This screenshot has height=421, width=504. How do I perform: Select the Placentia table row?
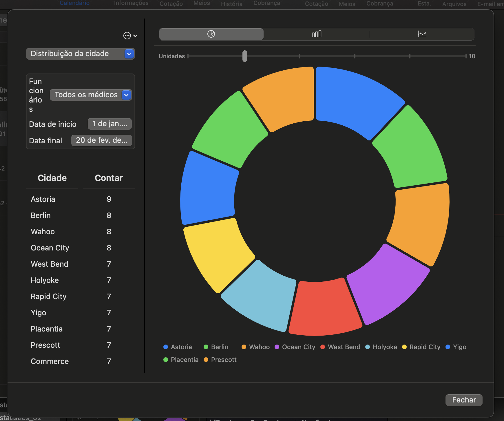[x=80, y=329]
